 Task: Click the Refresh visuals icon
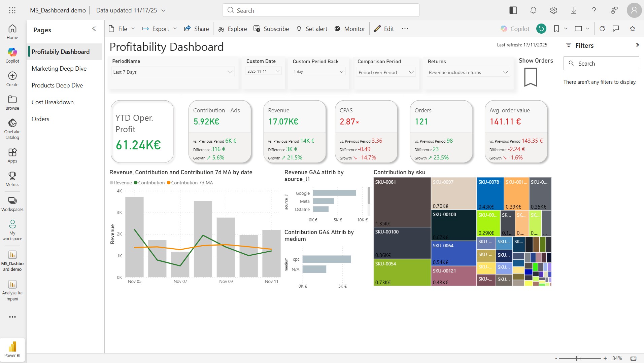602,29
